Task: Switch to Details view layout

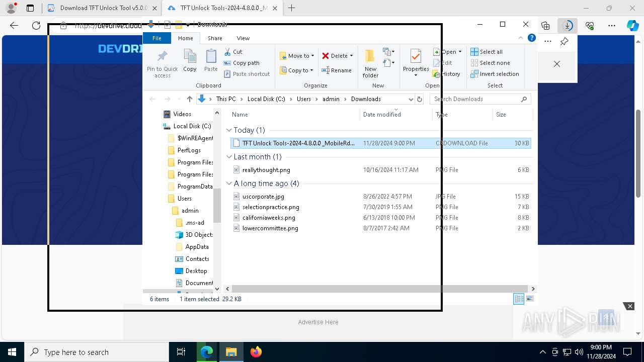Action: (x=519, y=299)
